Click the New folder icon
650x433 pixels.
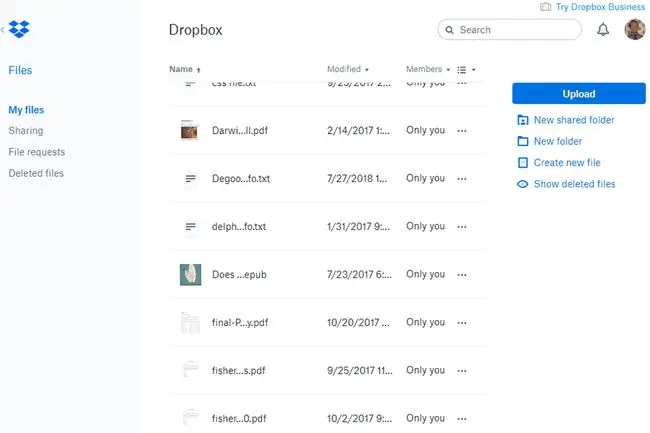[x=523, y=141]
